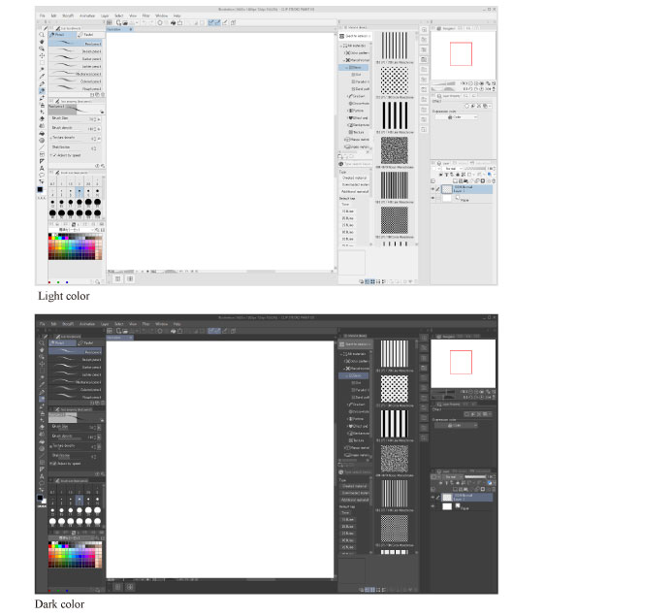Click material search field in light window
Screen dimensions: 672x616
(x=356, y=164)
